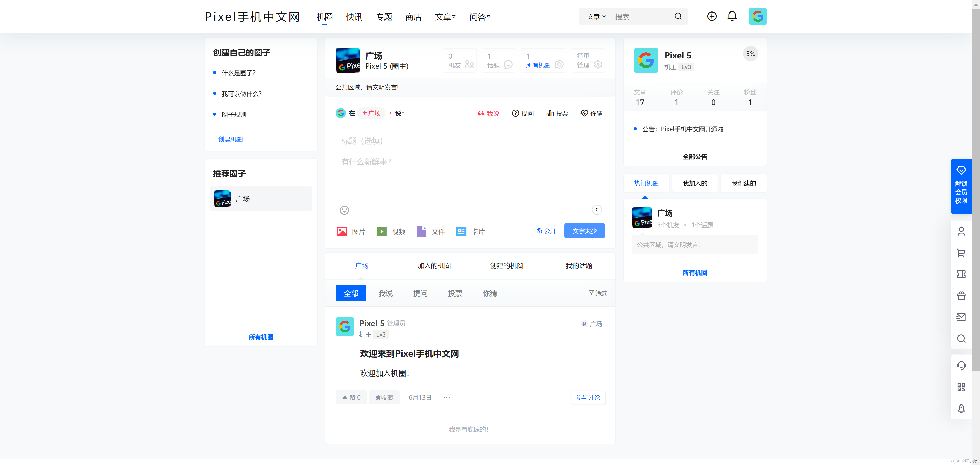Focus the 标题 (选填) title field
980x465 pixels.
(x=470, y=141)
